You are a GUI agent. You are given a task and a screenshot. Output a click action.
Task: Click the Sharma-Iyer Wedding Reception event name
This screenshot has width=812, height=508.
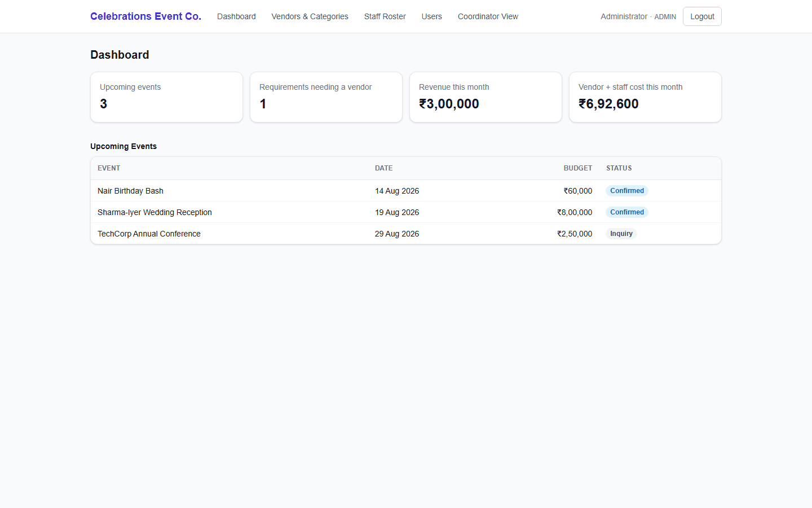[155, 212]
